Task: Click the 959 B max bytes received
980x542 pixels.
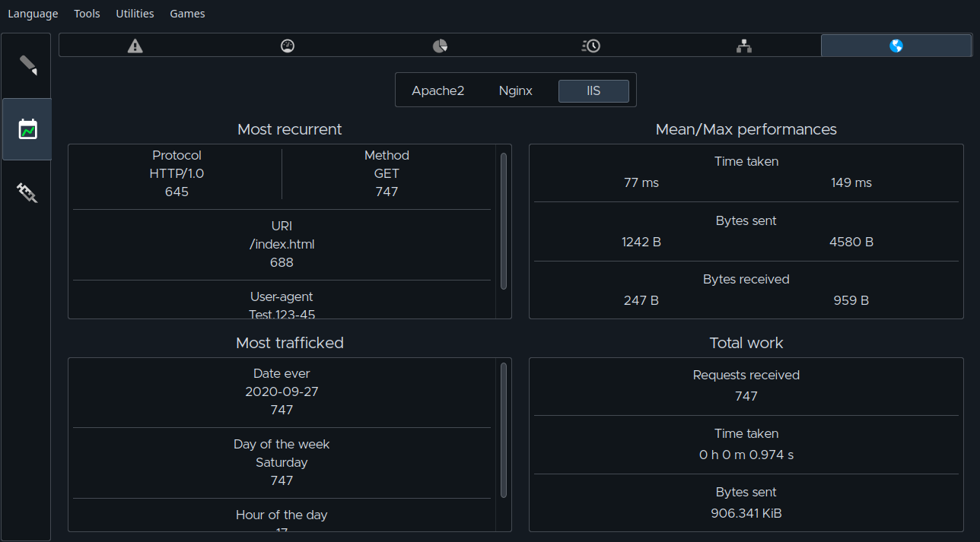Action: (851, 300)
